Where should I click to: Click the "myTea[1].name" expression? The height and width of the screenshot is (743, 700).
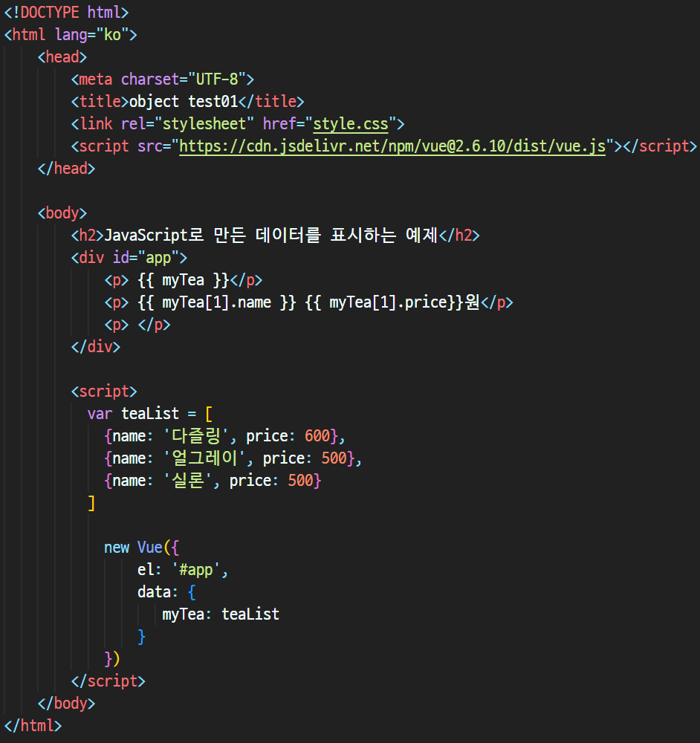click(216, 302)
